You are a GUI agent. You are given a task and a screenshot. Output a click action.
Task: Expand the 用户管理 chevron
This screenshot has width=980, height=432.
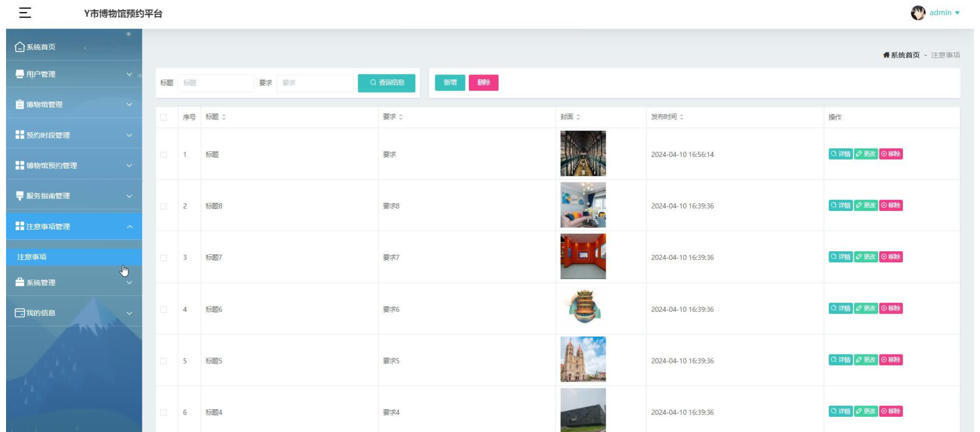(129, 74)
